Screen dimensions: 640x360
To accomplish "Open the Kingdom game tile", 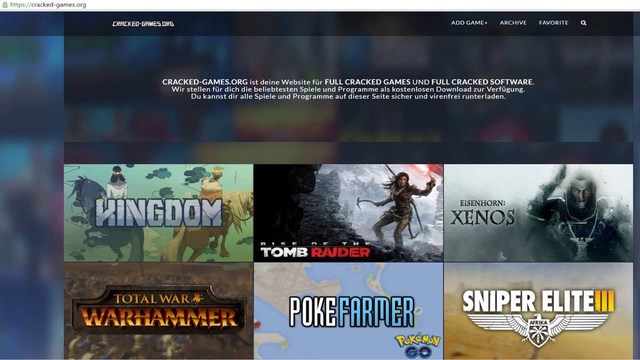I will (158, 213).
